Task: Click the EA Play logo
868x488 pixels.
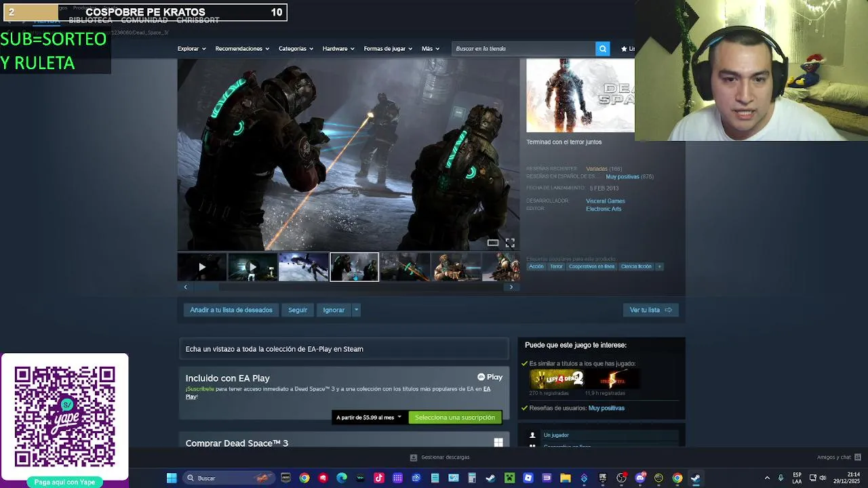Action: [x=490, y=377]
